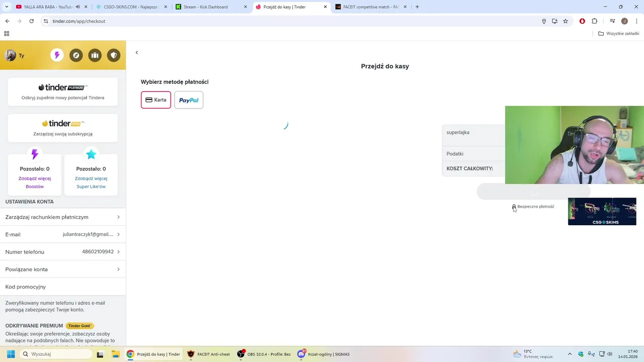Click the purple Boost lightning bolt card icon
This screenshot has height=362, width=644.
click(35, 154)
